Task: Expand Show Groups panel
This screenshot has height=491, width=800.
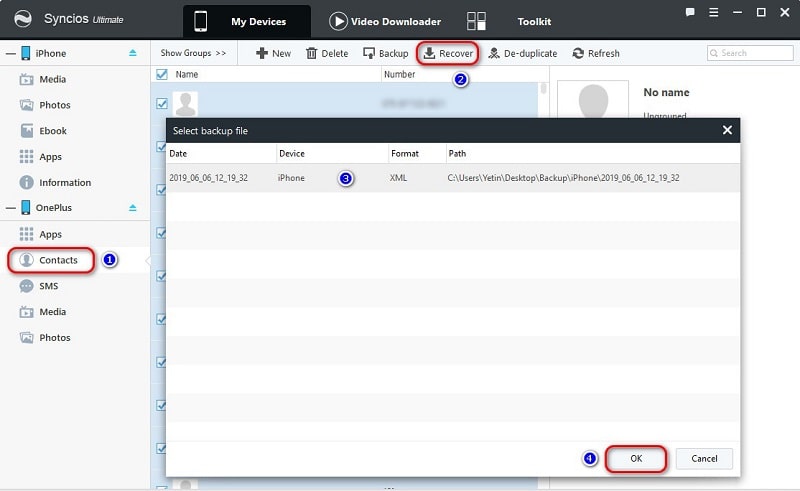Action: (x=193, y=53)
